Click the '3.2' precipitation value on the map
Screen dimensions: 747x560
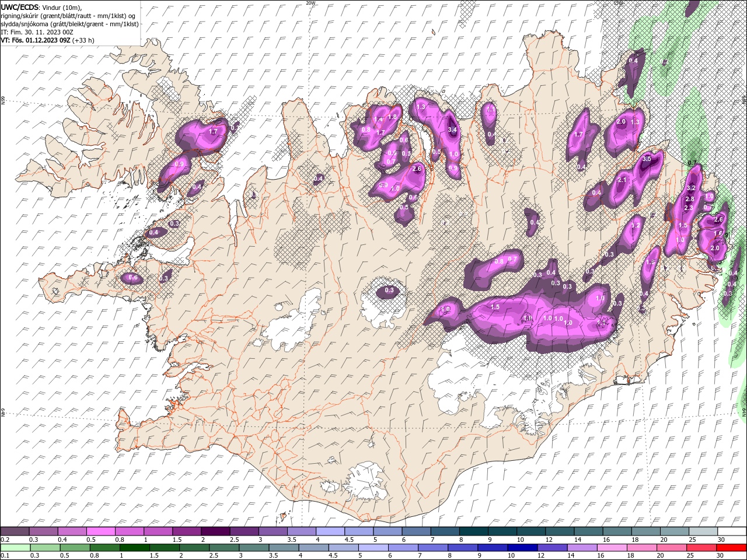point(691,188)
